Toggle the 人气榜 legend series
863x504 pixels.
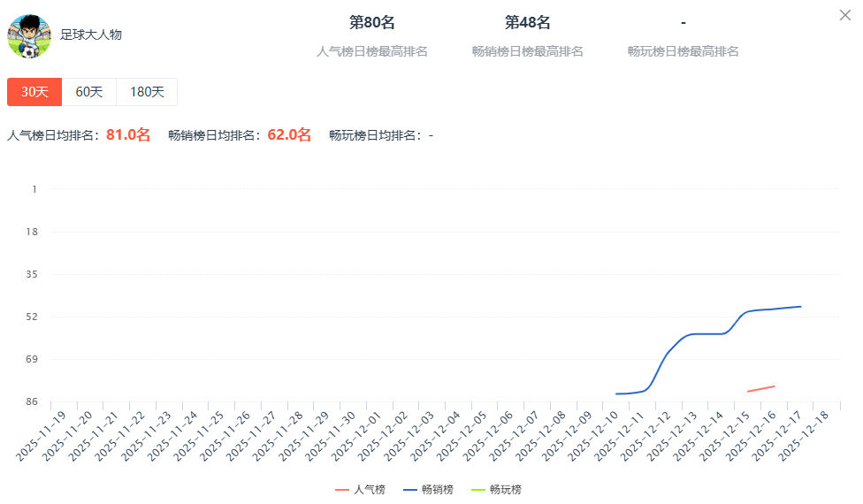[x=361, y=490]
